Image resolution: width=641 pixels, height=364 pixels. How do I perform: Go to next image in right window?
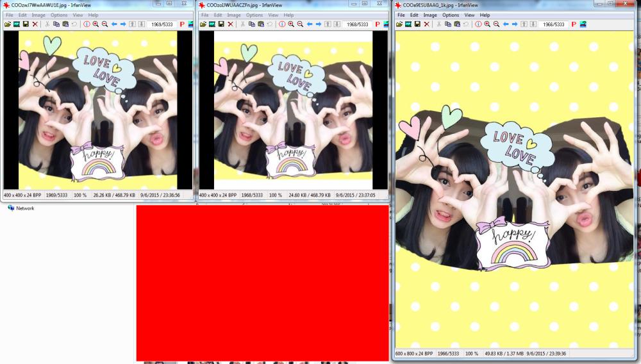515,24
